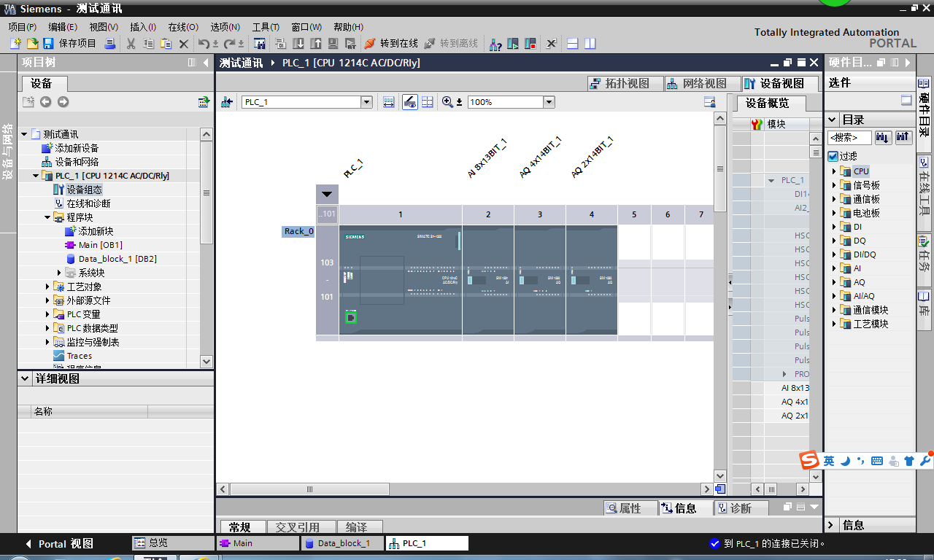Select the 交叉引用 tab
Screen dimensions: 934x560
click(x=301, y=526)
